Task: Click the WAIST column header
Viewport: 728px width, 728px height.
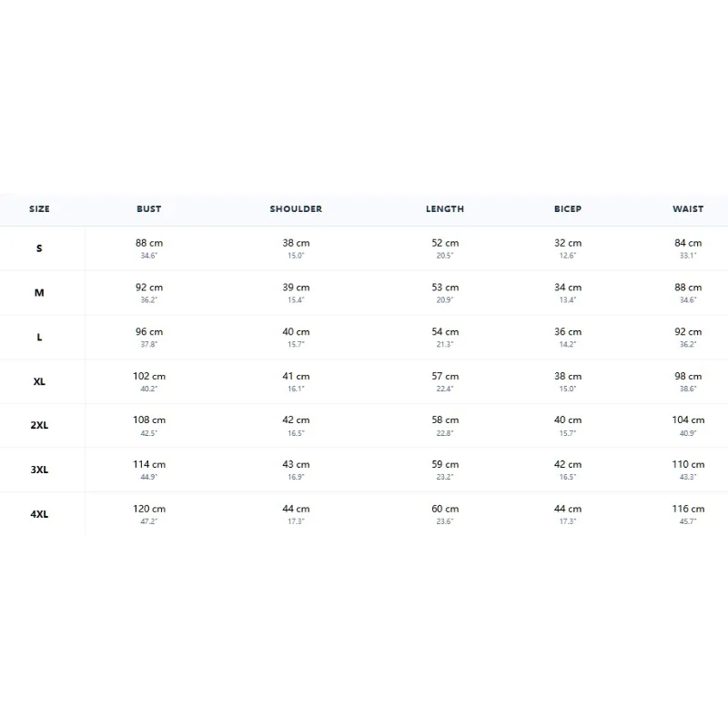Action: (688, 209)
